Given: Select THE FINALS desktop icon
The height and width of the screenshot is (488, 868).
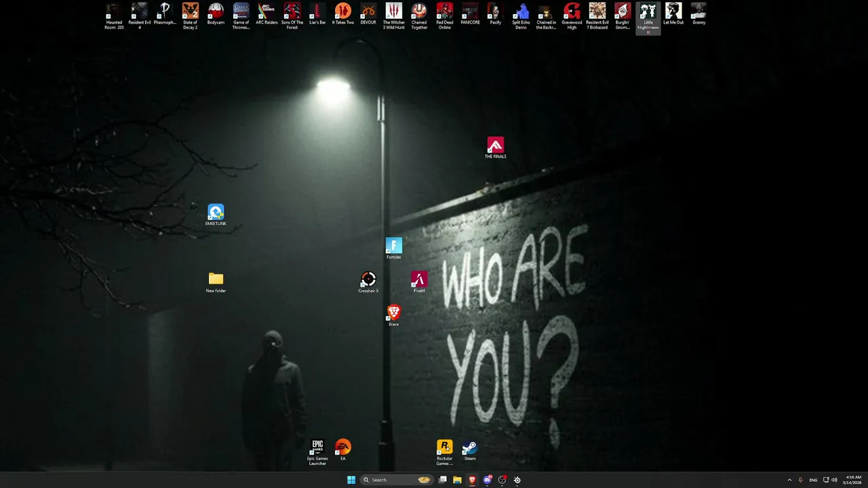Looking at the screenshot, I should [496, 148].
